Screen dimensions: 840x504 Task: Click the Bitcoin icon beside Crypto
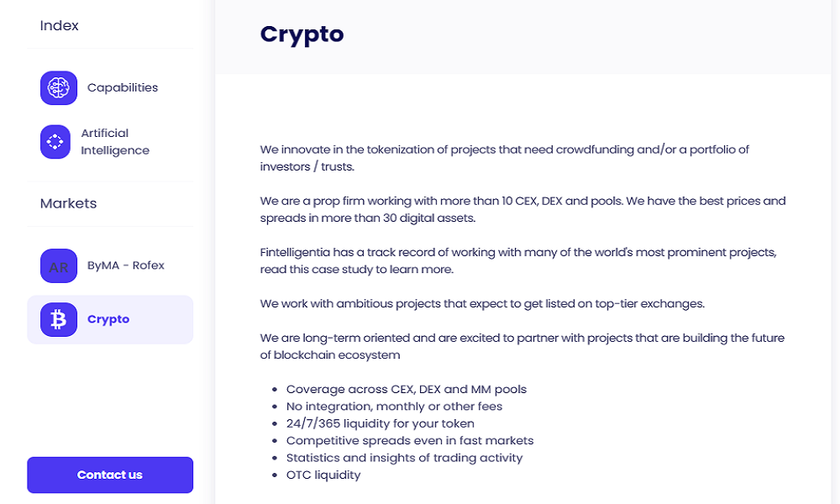tap(59, 319)
